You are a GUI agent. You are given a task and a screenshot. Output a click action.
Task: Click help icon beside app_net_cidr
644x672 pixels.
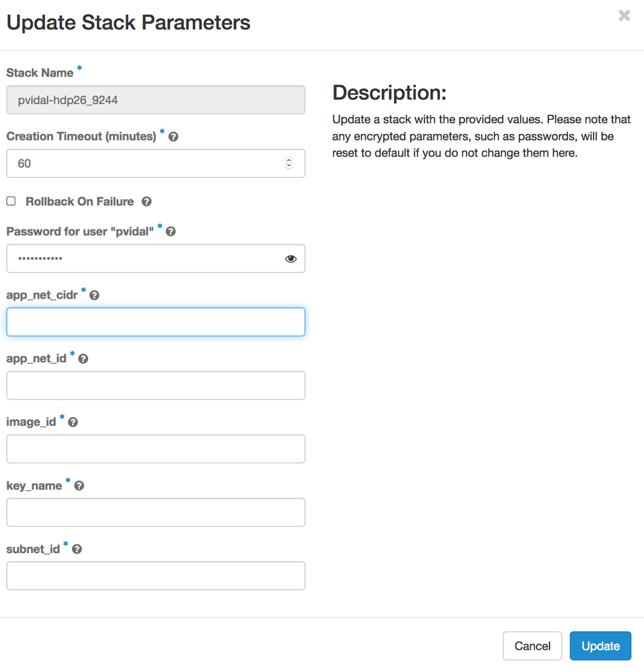pos(94,295)
